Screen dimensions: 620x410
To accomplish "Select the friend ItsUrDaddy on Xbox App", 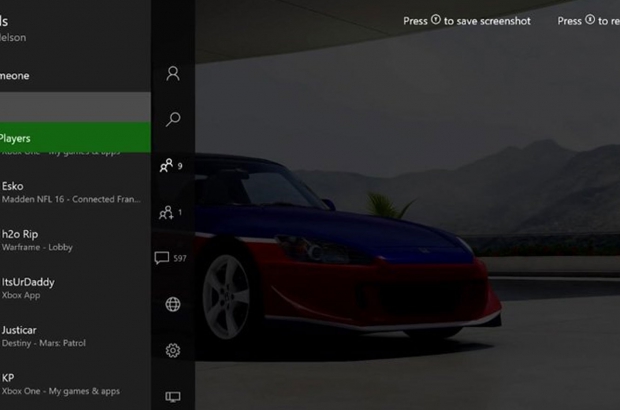I will tap(75, 288).
